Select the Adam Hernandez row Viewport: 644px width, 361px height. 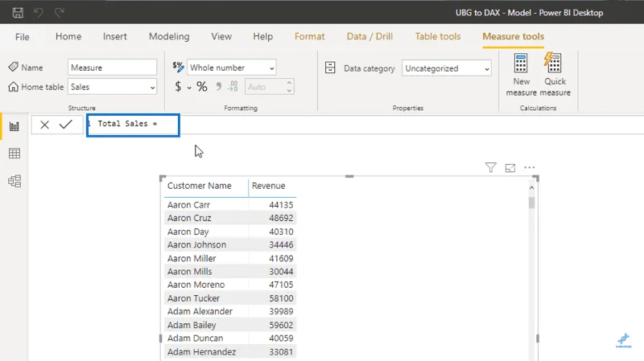pyautogui.click(x=230, y=352)
